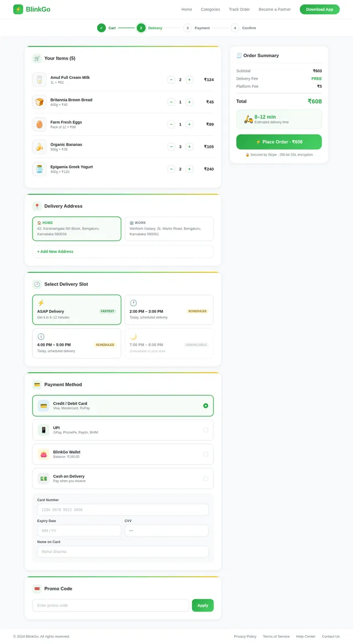The image size is (353, 644).
Task: Select UPI payment radio option
Action: pos(205,430)
